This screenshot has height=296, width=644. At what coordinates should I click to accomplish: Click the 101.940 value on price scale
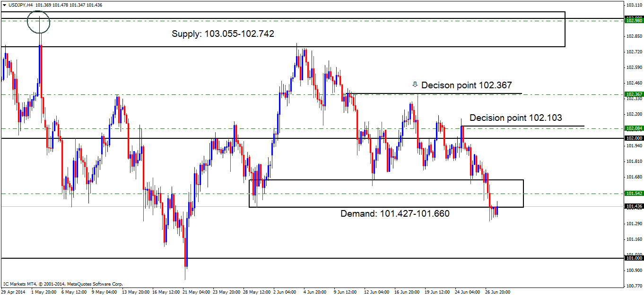pyautogui.click(x=634, y=145)
